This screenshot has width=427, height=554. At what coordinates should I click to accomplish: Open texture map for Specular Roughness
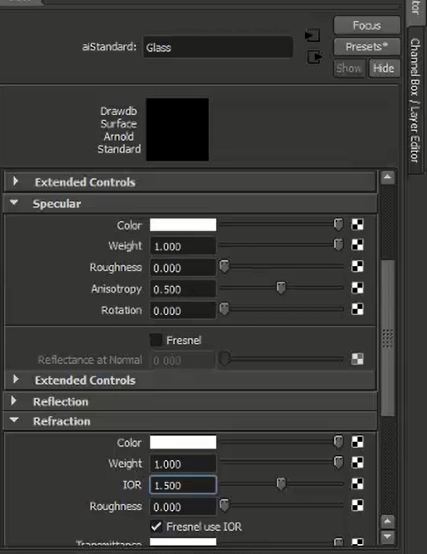357,266
